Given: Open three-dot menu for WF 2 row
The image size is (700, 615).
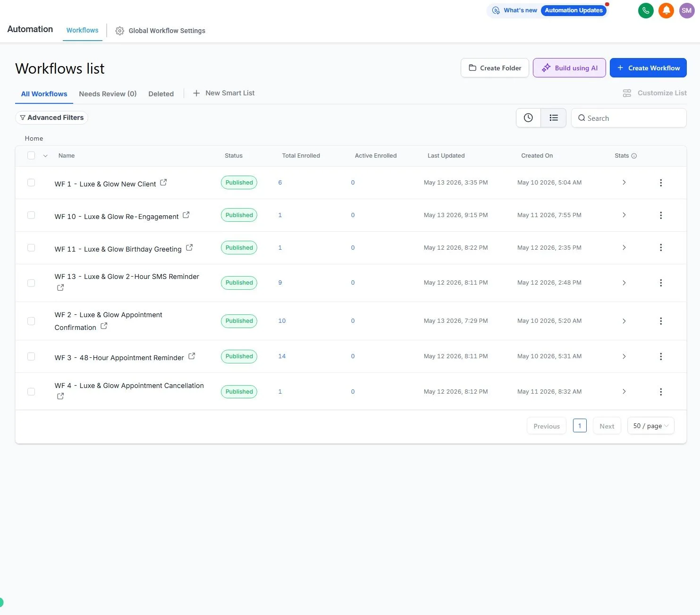Looking at the screenshot, I should [x=661, y=321].
